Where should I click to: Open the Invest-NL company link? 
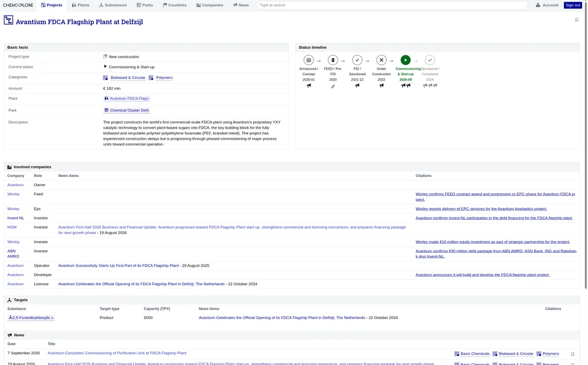[x=16, y=218]
